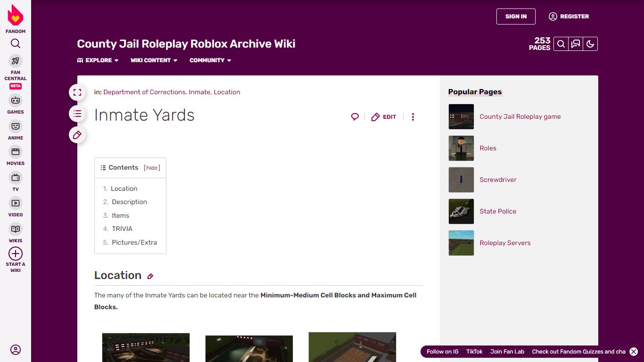Follow on IG link
Image resolution: width=644 pixels, height=362 pixels.
(x=442, y=352)
